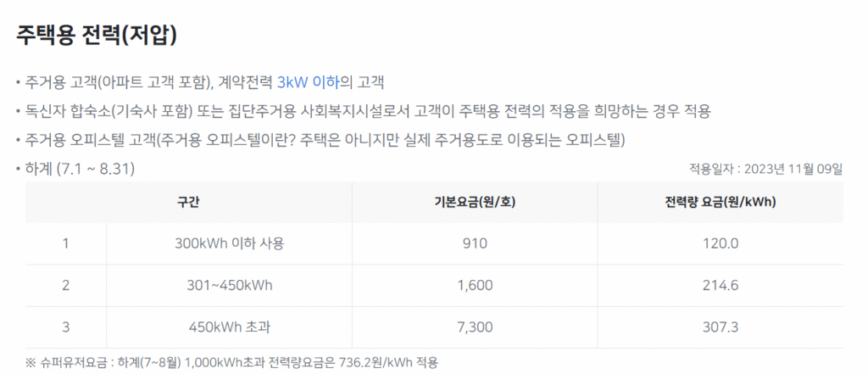
Task: Click the 910 base fee cell
Action: [474, 243]
